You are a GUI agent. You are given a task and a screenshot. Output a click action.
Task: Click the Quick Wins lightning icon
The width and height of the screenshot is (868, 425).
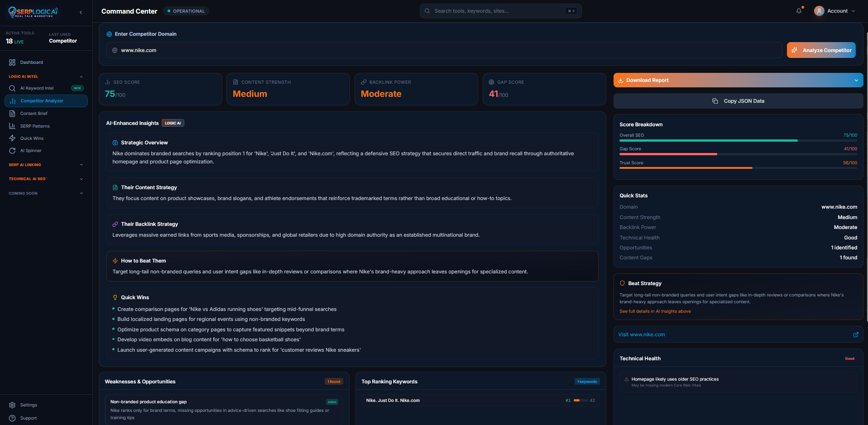point(12,138)
